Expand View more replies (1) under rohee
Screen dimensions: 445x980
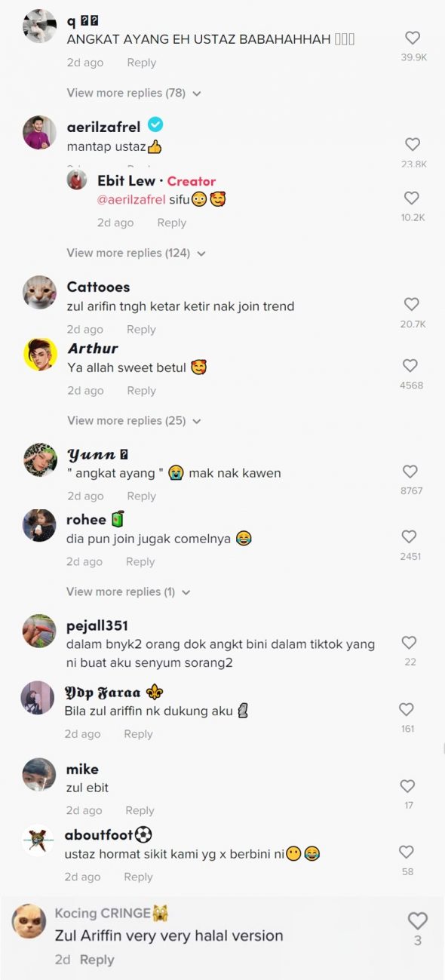pyautogui.click(x=129, y=591)
